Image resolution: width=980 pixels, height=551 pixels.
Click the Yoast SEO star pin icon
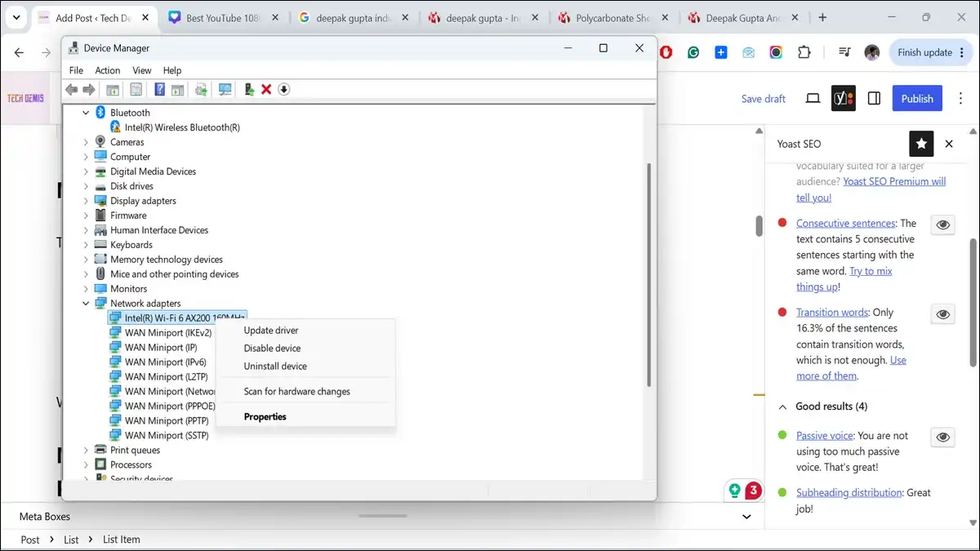[x=921, y=144]
